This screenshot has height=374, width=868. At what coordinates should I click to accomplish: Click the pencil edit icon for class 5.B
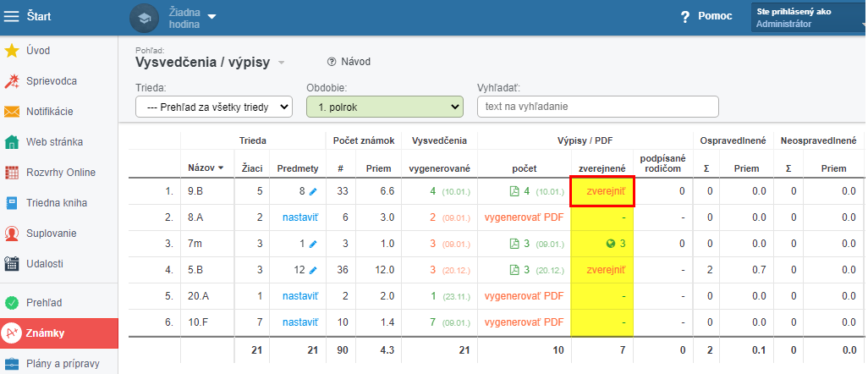pyautogui.click(x=313, y=271)
